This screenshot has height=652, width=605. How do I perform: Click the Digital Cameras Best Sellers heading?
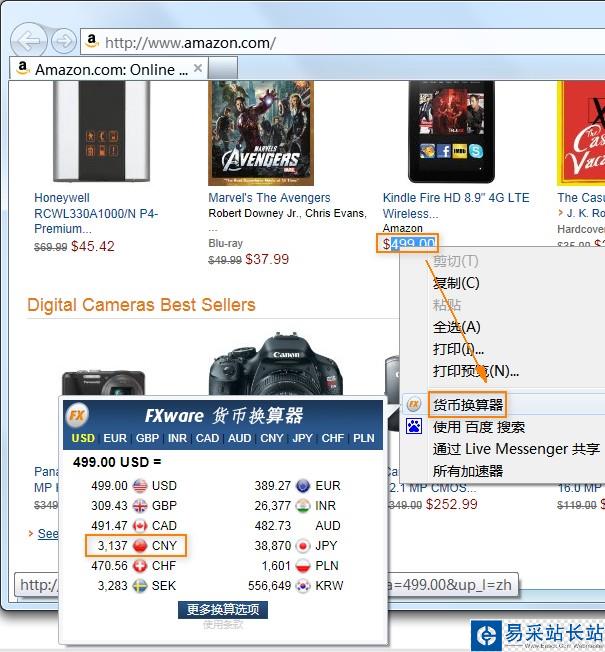pos(141,305)
